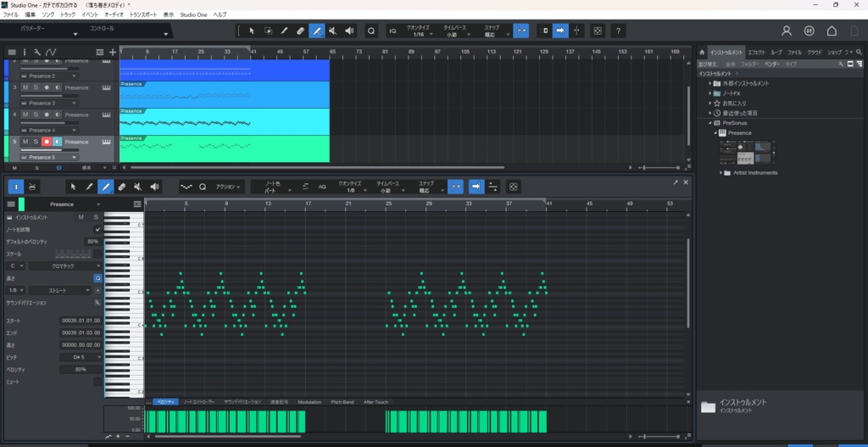Open the Sound Variation wrench icon in editor

pyautogui.click(x=97, y=303)
